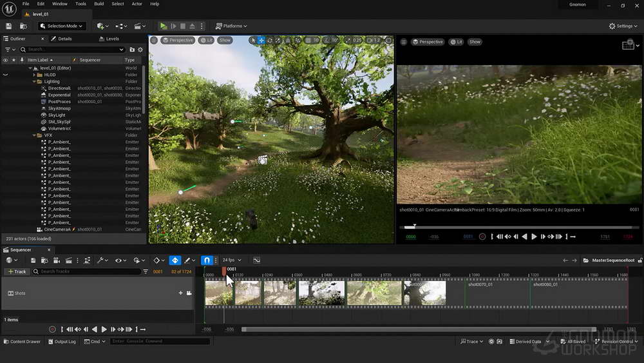Viewport: 644px width, 363px height.
Task: Click the add folder icon in the Outliner
Action: [x=132, y=50]
